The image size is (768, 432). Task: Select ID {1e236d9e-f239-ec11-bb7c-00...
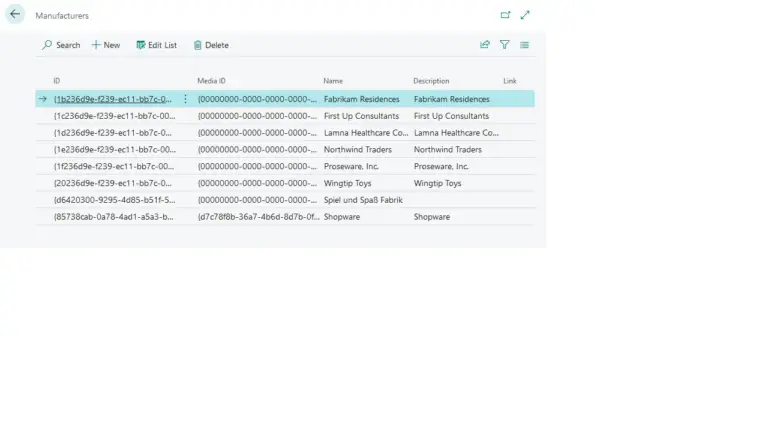(115, 149)
